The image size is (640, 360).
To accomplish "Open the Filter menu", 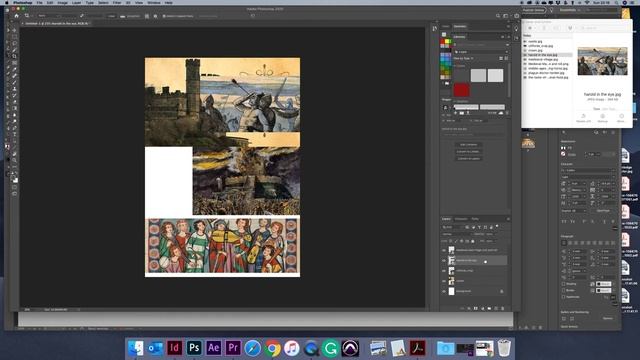I will tap(117, 2).
